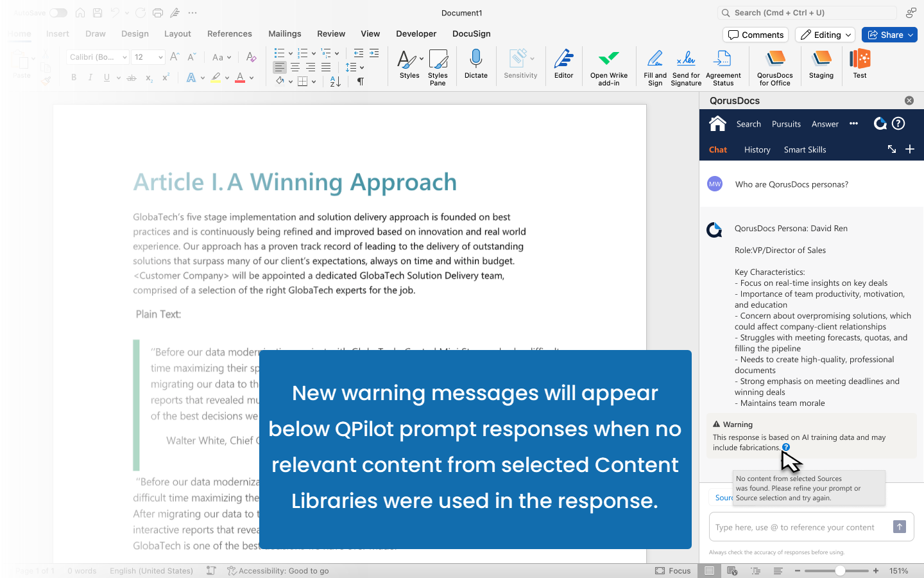
Task: Open Wrike add-in
Action: [x=608, y=67]
